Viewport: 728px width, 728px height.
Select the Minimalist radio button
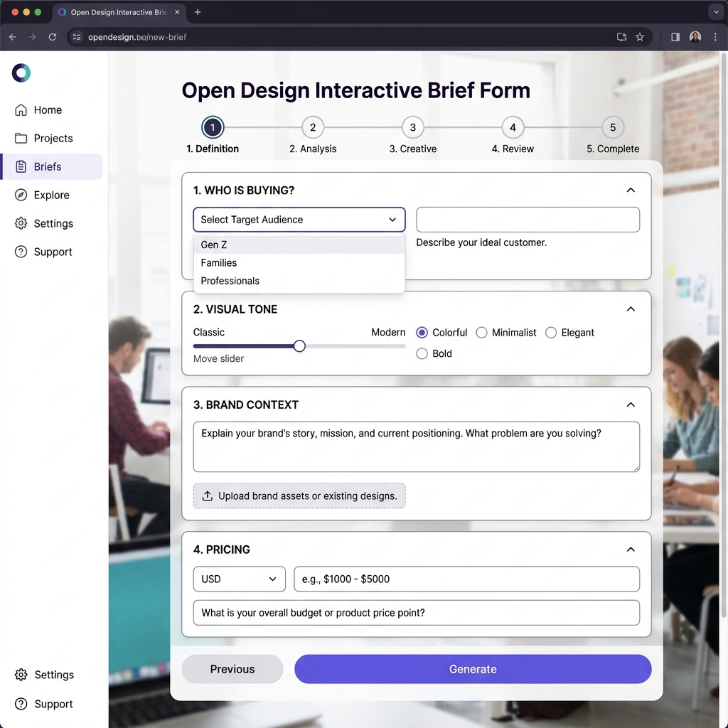coord(481,333)
